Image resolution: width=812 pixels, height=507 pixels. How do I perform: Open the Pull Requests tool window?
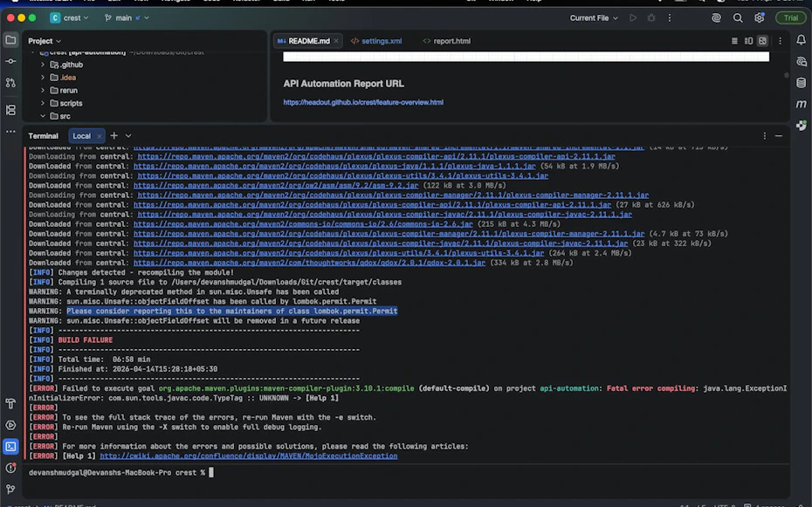click(10, 83)
